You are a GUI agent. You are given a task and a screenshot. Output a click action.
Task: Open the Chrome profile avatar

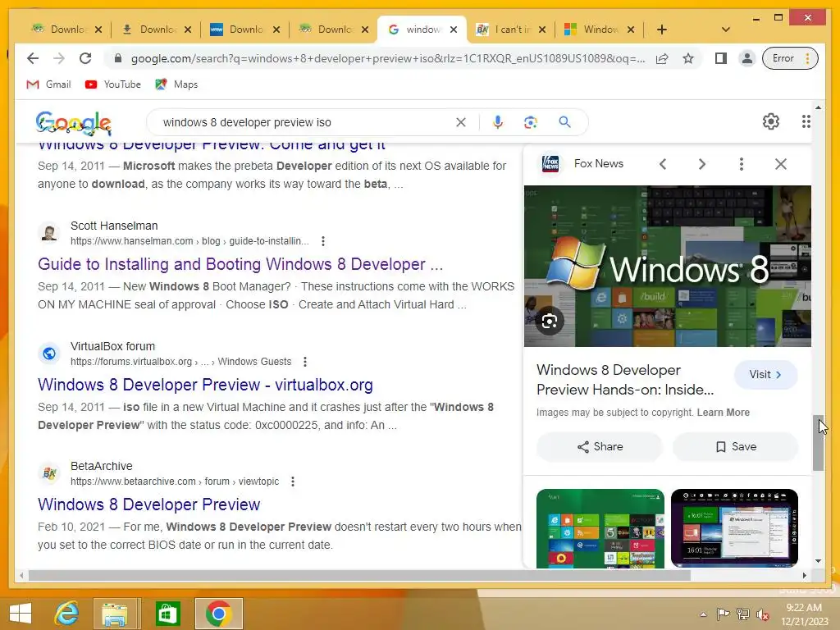[746, 58]
